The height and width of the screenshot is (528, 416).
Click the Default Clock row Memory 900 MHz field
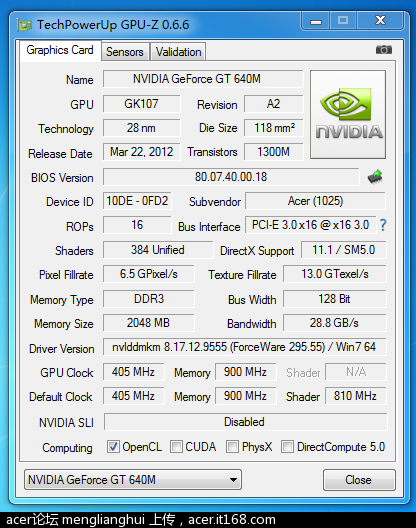click(246, 396)
